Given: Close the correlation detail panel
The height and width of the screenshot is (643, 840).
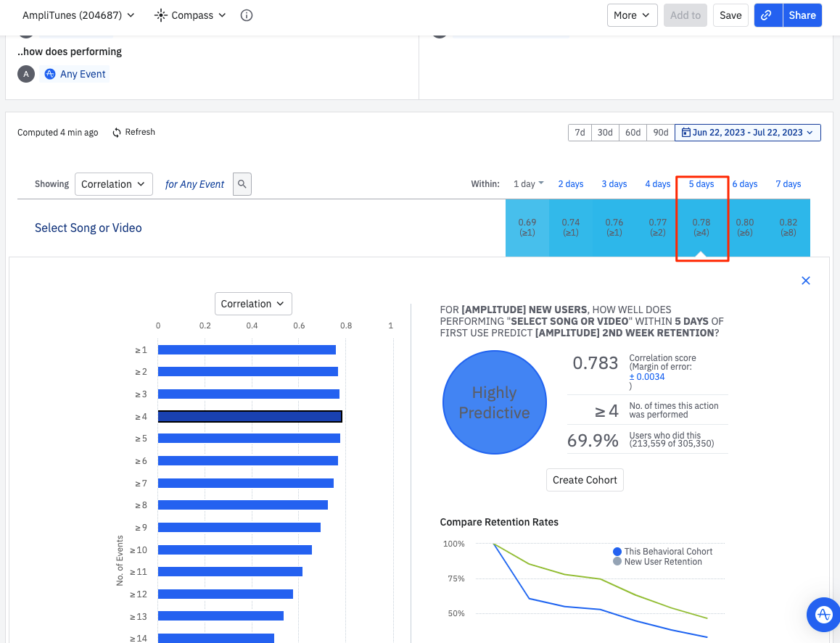Looking at the screenshot, I should click(x=805, y=281).
